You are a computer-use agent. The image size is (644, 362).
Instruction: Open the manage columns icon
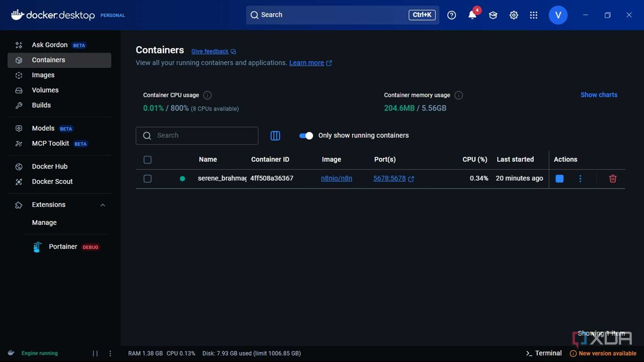click(275, 135)
